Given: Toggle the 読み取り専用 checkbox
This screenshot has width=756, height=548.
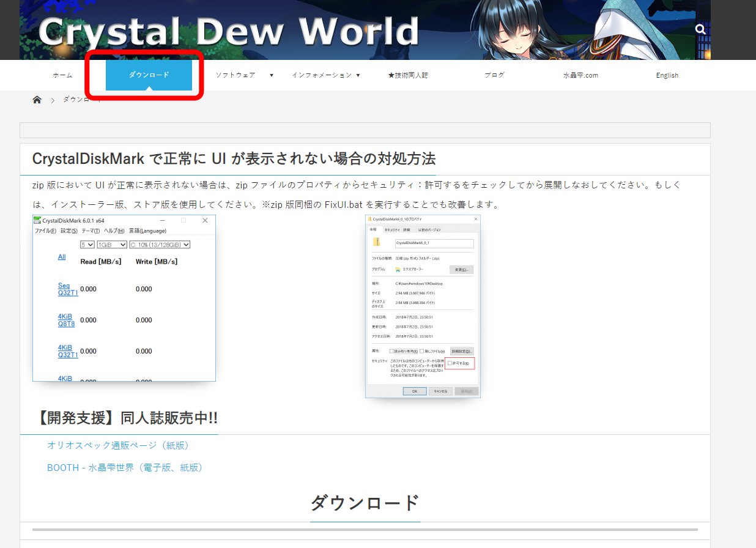Looking at the screenshot, I should pos(391,351).
